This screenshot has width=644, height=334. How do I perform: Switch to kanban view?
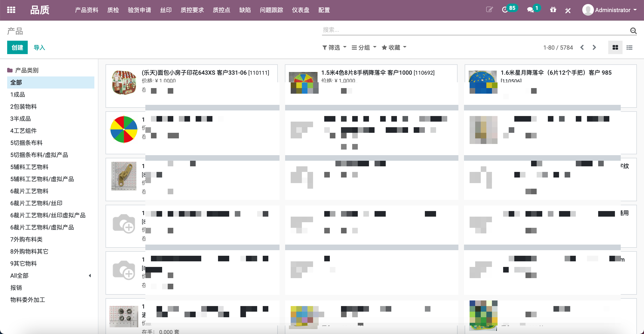point(615,47)
